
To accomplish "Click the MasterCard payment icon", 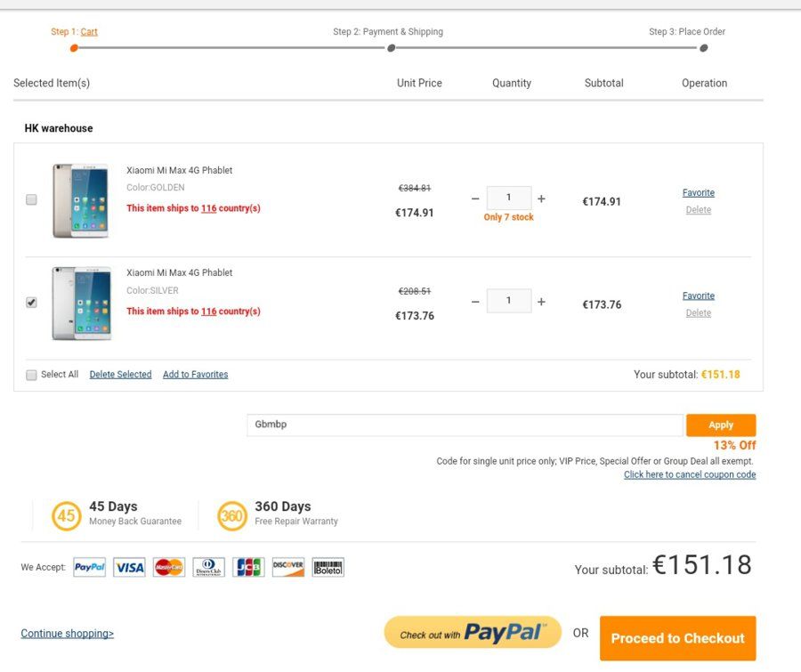I will [169, 567].
